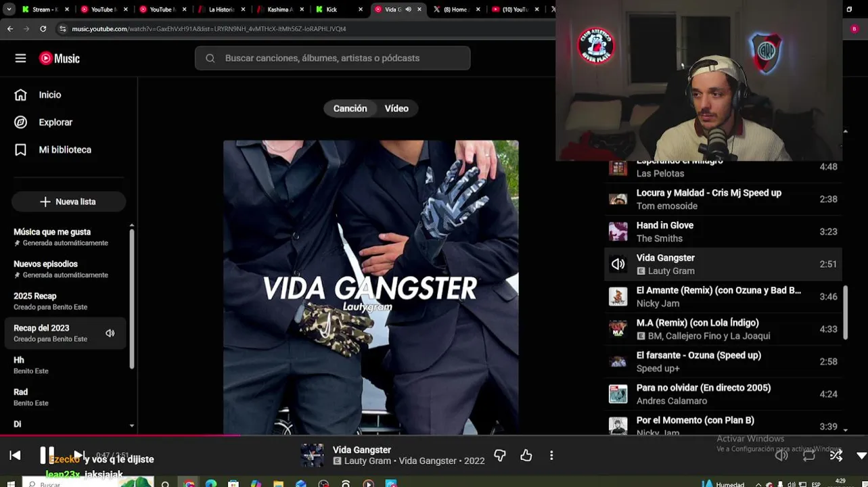
Task: Skip to the next track
Action: (x=78, y=455)
